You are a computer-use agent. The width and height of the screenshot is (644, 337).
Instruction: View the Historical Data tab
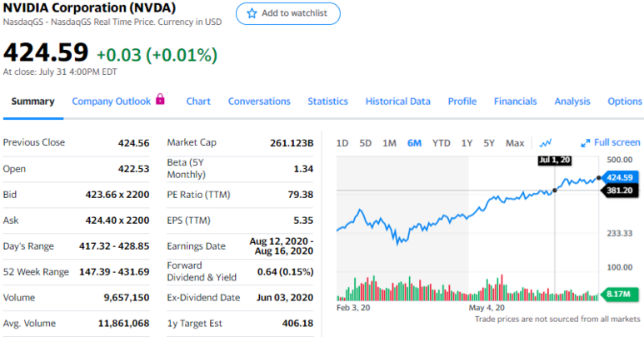tap(398, 102)
